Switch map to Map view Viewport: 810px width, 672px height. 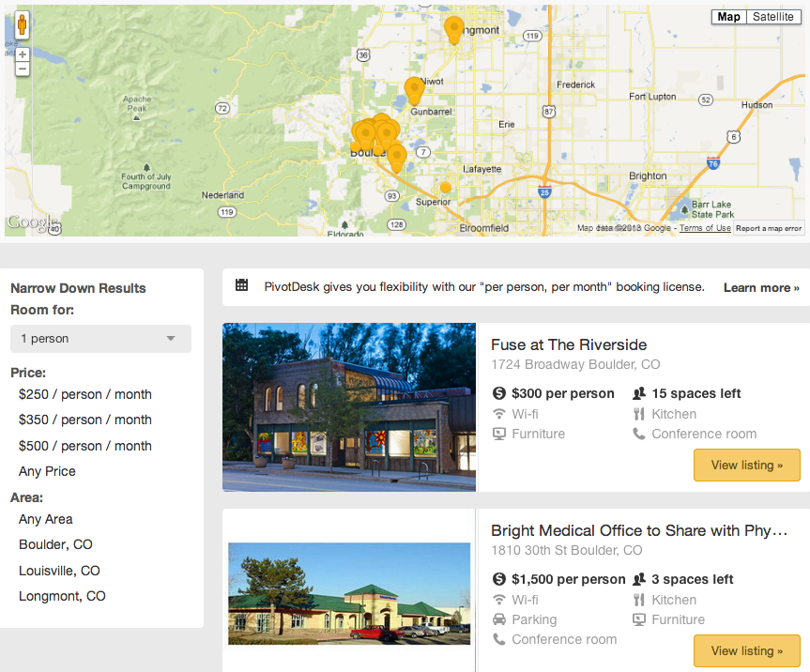[728, 17]
